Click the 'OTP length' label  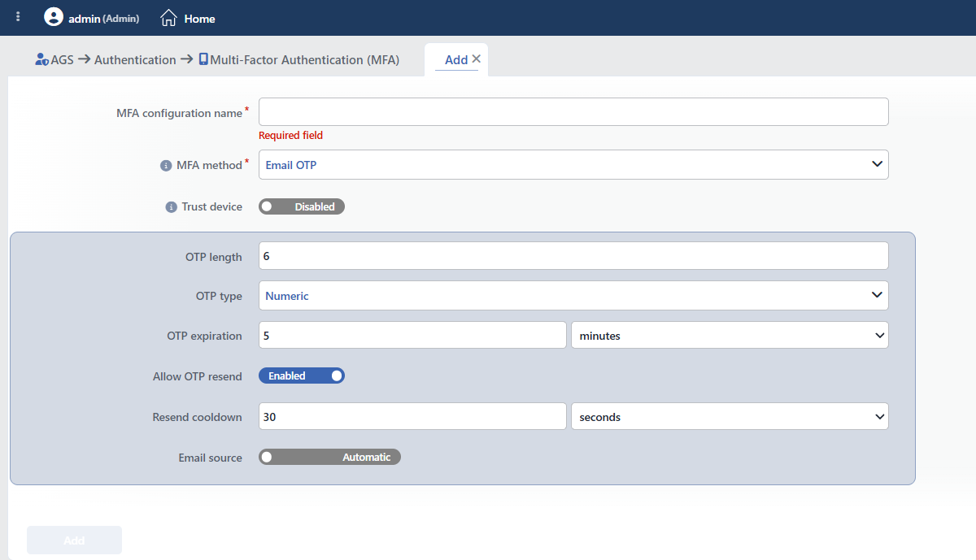tap(214, 257)
